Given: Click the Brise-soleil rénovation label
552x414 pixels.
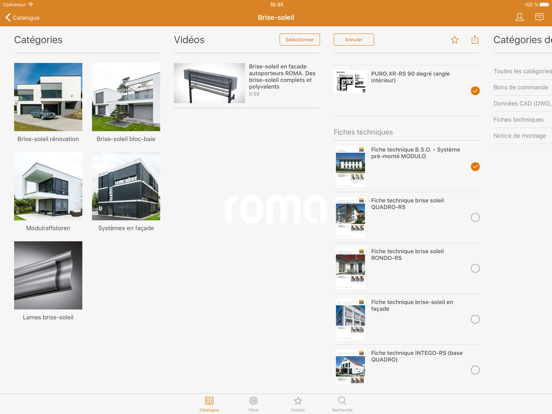Looking at the screenshot, I should 48,139.
